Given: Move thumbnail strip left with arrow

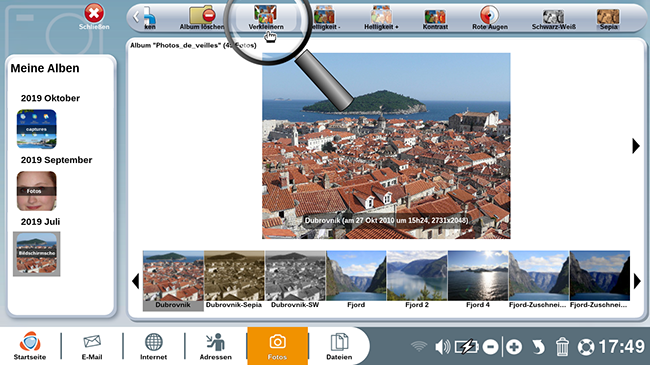Looking at the screenshot, I should click(136, 281).
